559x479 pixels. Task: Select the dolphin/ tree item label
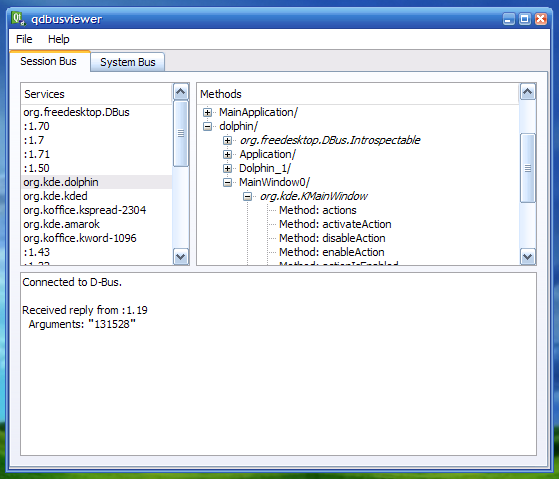pyautogui.click(x=238, y=126)
